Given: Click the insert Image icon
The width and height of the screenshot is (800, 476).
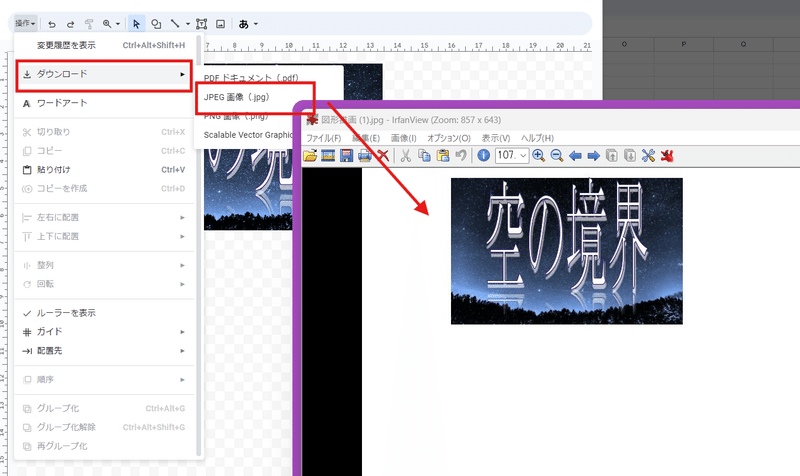Looking at the screenshot, I should pos(220,24).
